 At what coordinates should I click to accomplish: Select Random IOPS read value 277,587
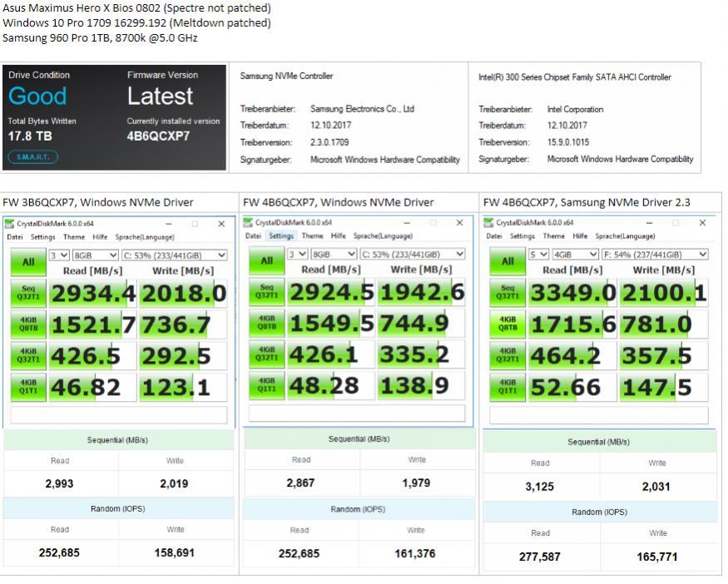pos(539,557)
